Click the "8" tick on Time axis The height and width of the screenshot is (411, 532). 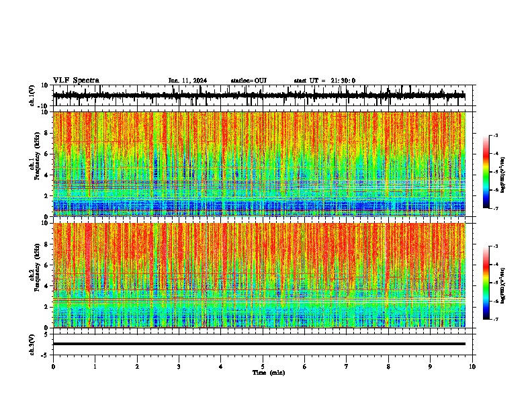pyautogui.click(x=388, y=367)
